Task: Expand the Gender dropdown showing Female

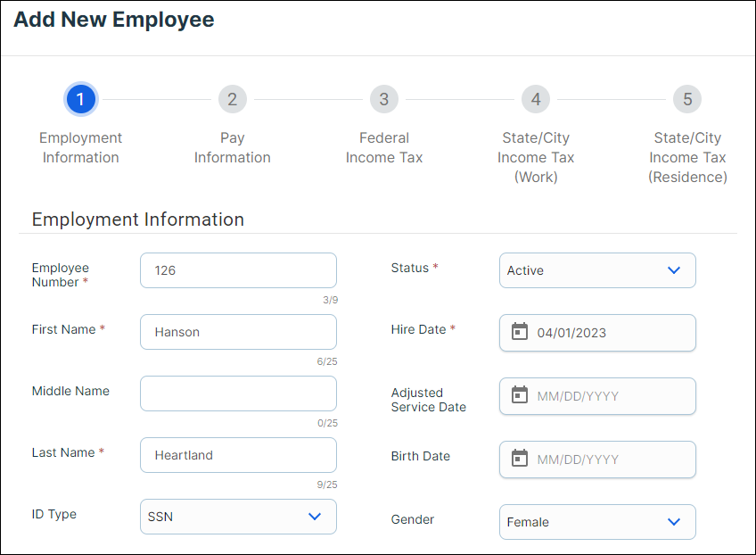Action: point(597,522)
